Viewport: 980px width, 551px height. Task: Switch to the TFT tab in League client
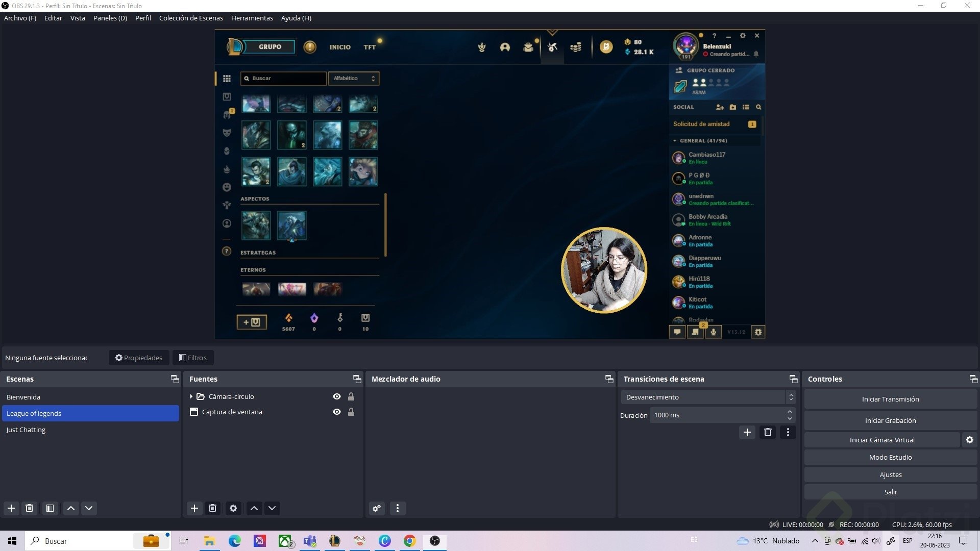point(369,47)
